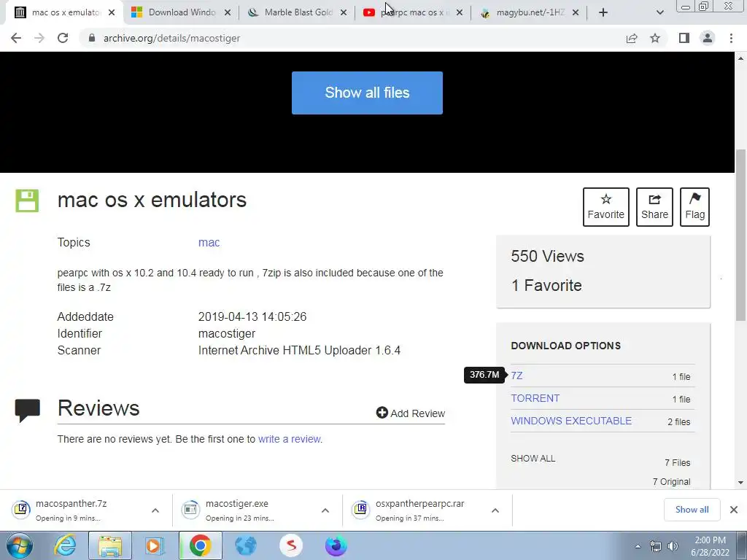
Task: Open the blue globe taskbar icon
Action: click(x=245, y=545)
